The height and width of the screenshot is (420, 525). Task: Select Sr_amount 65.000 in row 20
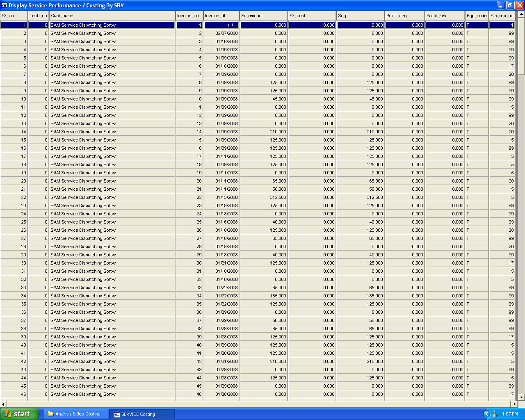tap(264, 181)
